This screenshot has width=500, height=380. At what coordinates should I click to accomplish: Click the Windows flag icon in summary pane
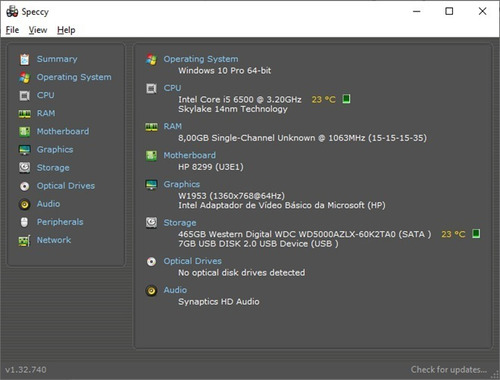(x=151, y=59)
